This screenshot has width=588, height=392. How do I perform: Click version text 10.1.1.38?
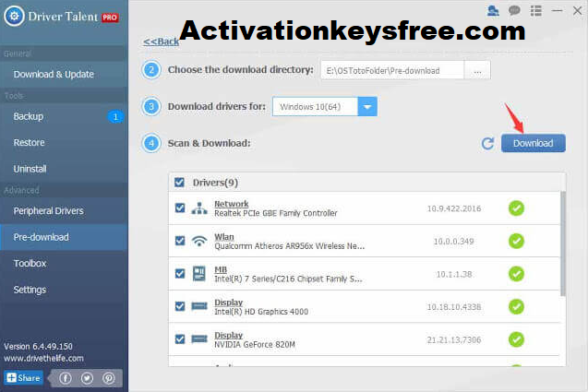(x=454, y=274)
